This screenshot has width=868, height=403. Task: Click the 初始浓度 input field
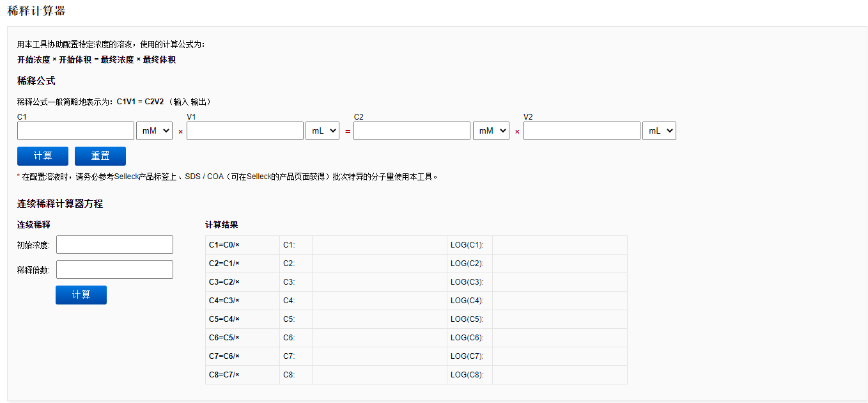tap(114, 244)
